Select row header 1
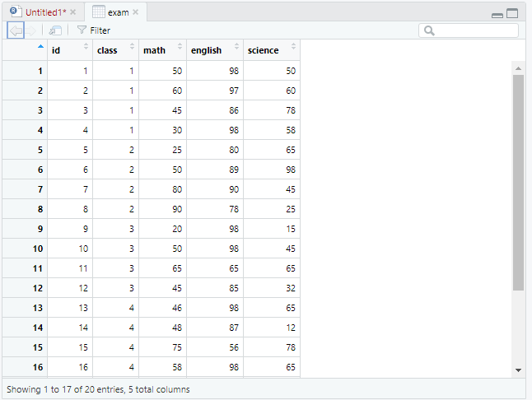The height and width of the screenshot is (400, 532). tap(25, 71)
